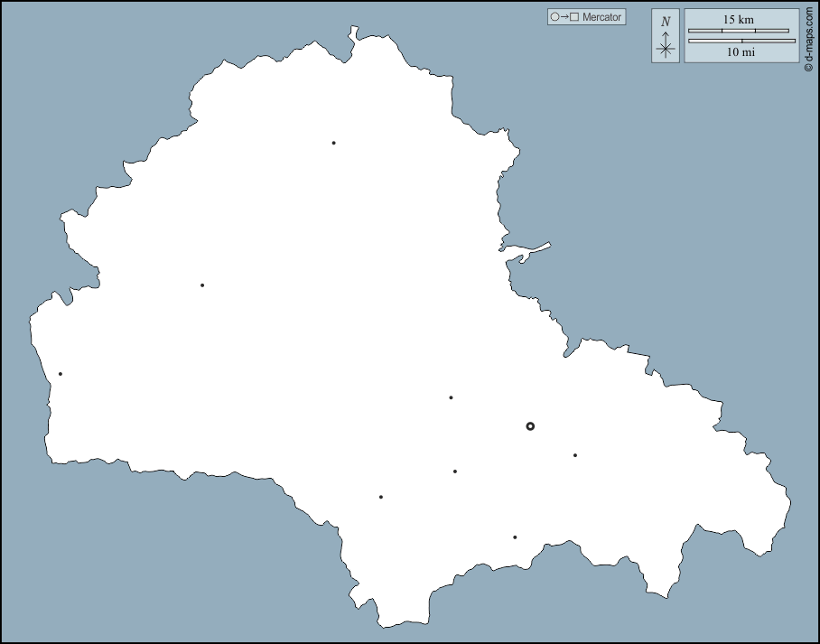Click the square symbol in the Mercator legend
The width and height of the screenshot is (820, 644).
[x=573, y=17]
